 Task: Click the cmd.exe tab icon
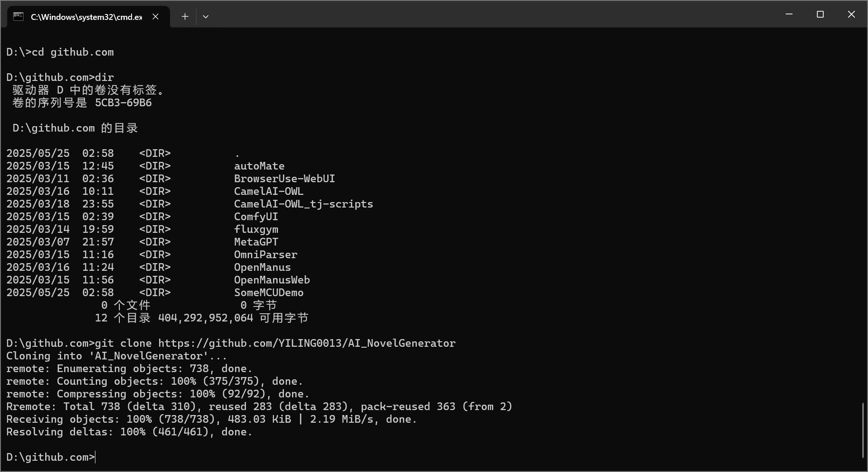click(x=19, y=17)
